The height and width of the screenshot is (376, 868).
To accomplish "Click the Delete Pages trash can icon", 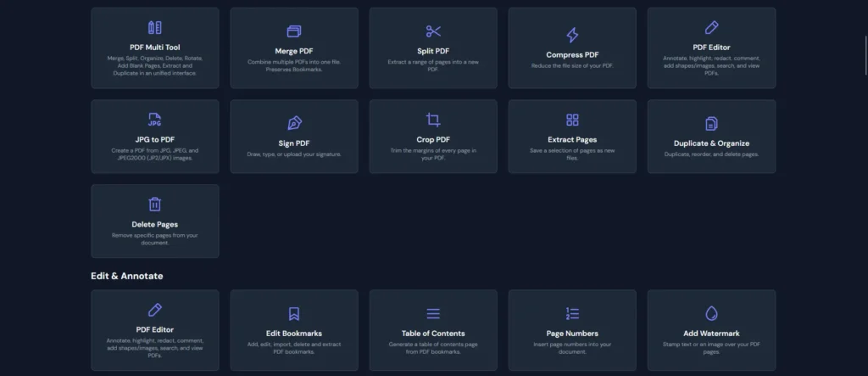I will [155, 204].
